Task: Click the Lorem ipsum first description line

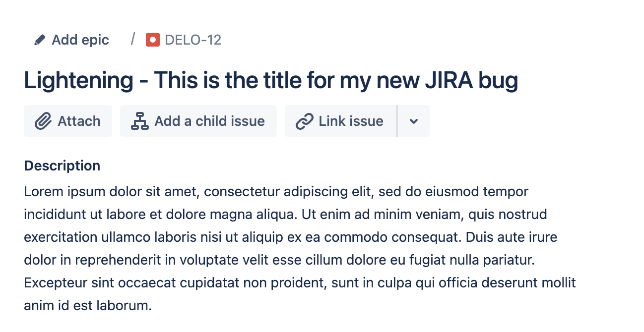Action: [276, 191]
